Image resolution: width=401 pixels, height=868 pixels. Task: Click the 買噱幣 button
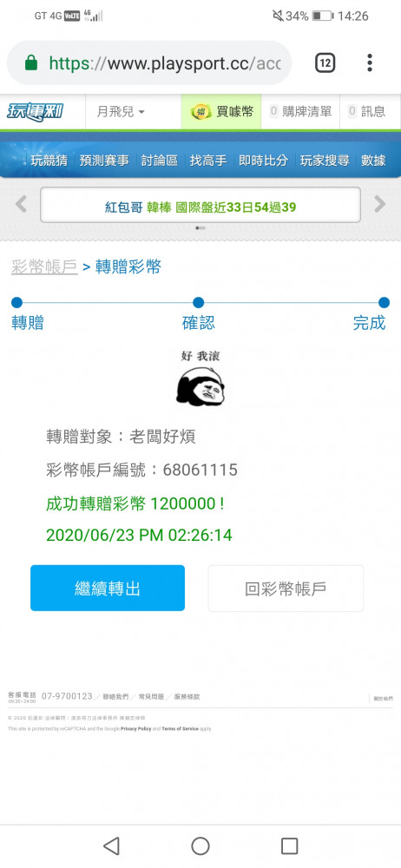pos(221,112)
